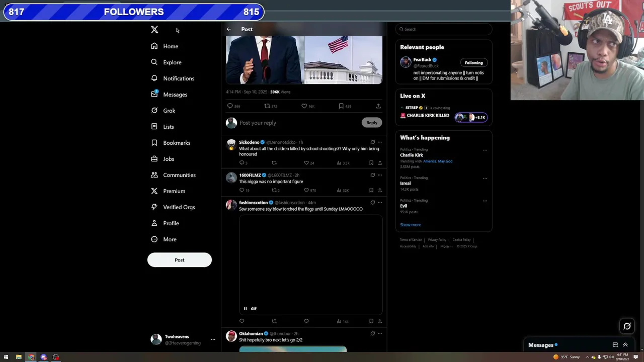Open Profile in the sidebar
Image resolution: width=644 pixels, height=362 pixels.
point(165,223)
